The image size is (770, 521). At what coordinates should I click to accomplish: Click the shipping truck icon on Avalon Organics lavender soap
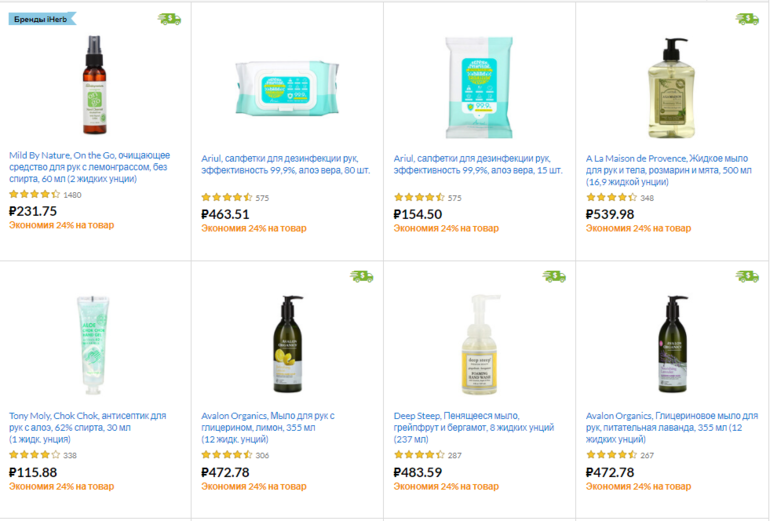(747, 276)
